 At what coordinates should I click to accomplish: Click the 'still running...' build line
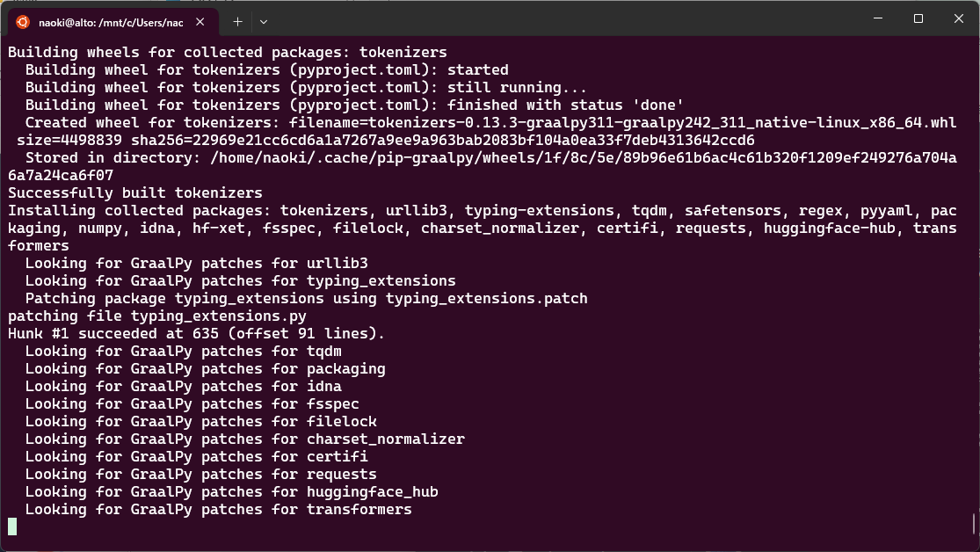(x=306, y=87)
